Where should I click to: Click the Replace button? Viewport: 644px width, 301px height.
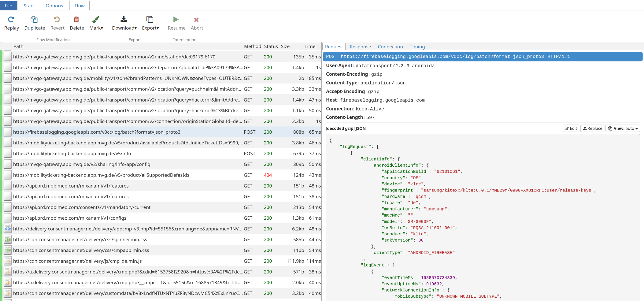592,128
